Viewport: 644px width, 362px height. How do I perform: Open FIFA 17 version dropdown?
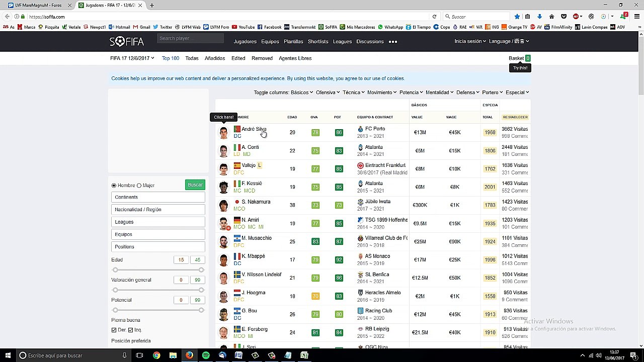tap(132, 58)
